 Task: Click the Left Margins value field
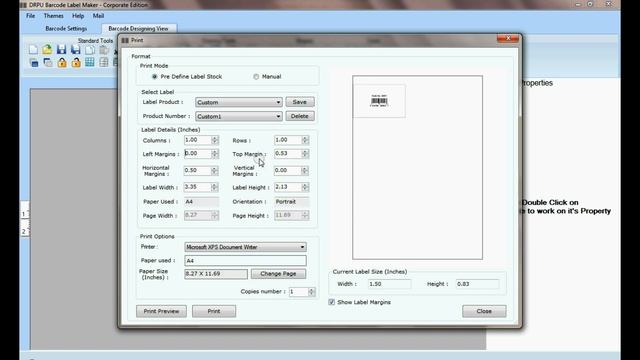click(198, 153)
